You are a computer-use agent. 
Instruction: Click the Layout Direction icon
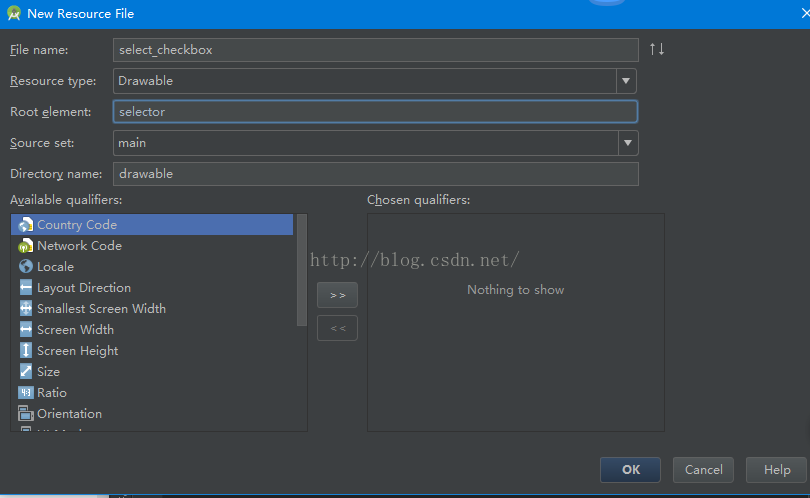[x=25, y=288]
